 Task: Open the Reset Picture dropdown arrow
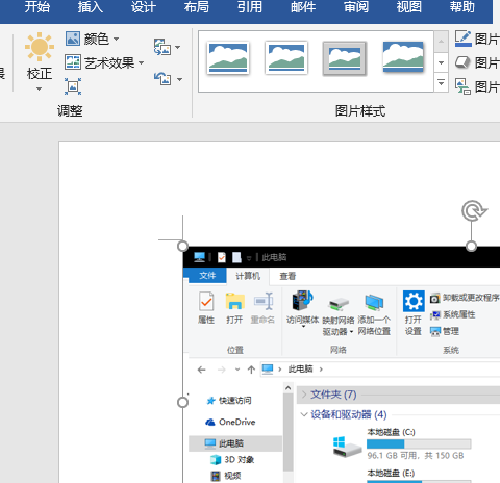point(179,79)
